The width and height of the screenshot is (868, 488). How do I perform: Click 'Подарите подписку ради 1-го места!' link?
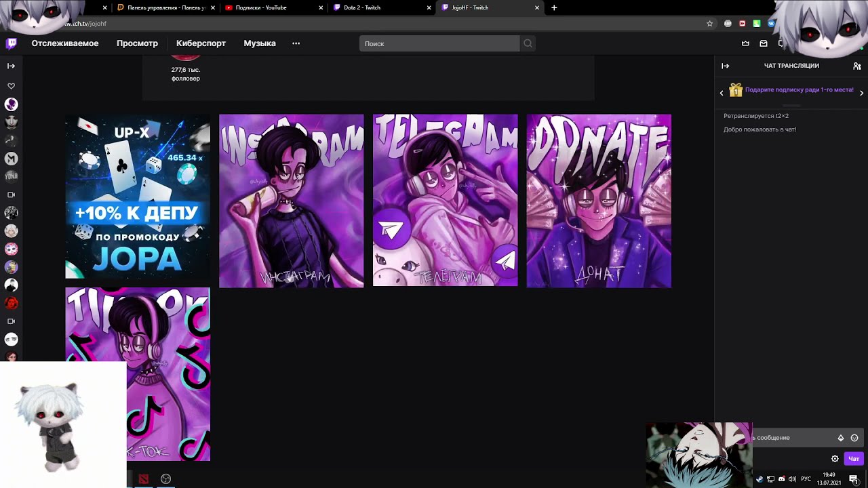[800, 90]
